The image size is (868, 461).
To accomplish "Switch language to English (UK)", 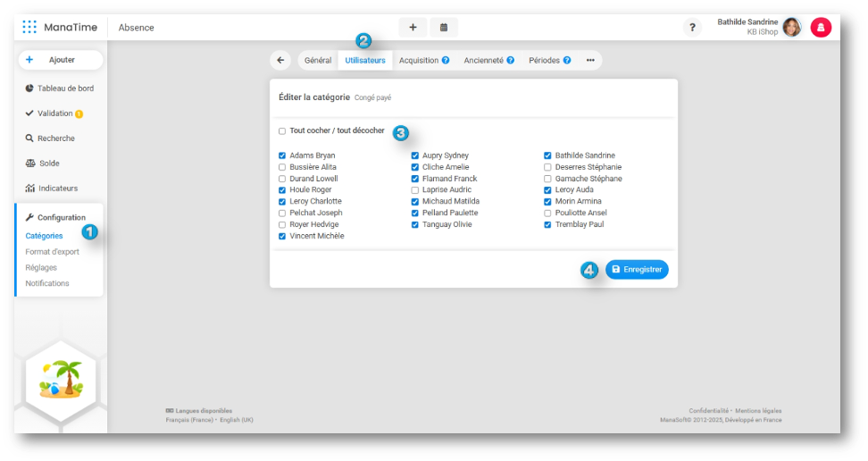I will coord(237,420).
